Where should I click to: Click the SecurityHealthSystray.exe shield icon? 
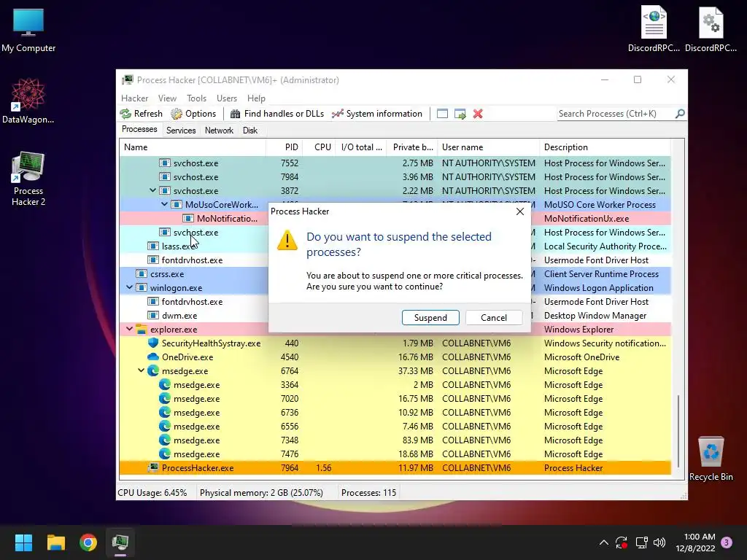coord(153,343)
